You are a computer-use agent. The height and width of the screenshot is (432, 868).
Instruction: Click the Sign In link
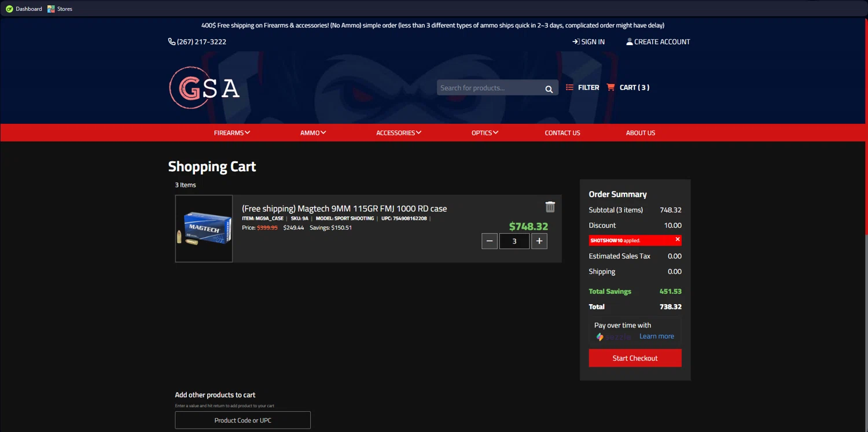pyautogui.click(x=589, y=42)
